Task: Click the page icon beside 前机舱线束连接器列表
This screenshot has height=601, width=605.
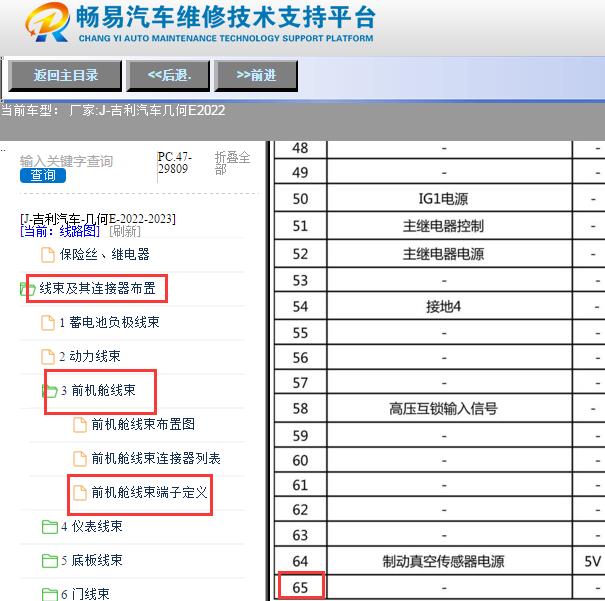Action: click(80, 459)
